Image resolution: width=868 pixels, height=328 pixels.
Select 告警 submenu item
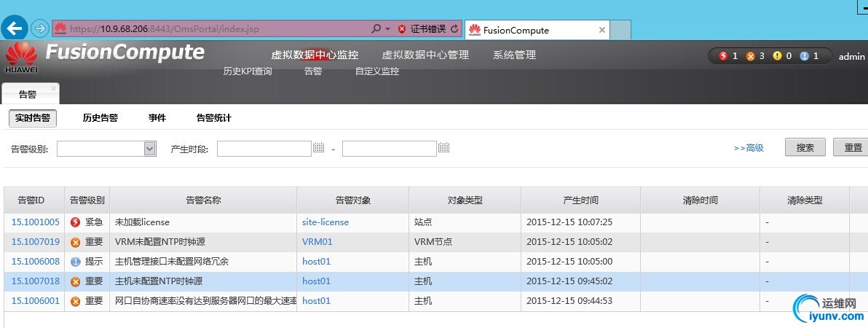(x=313, y=71)
